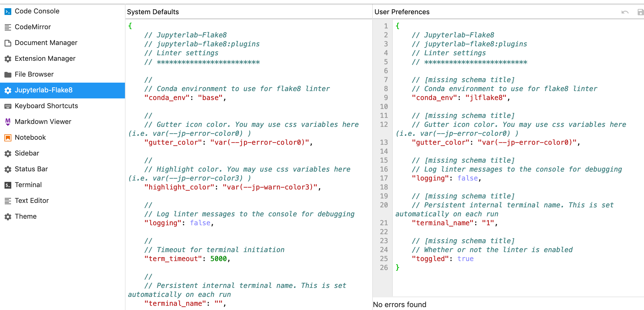Screen dimensions: 644x310
Task: Click the Terminal dollar-prompt icon
Action: click(x=8, y=185)
